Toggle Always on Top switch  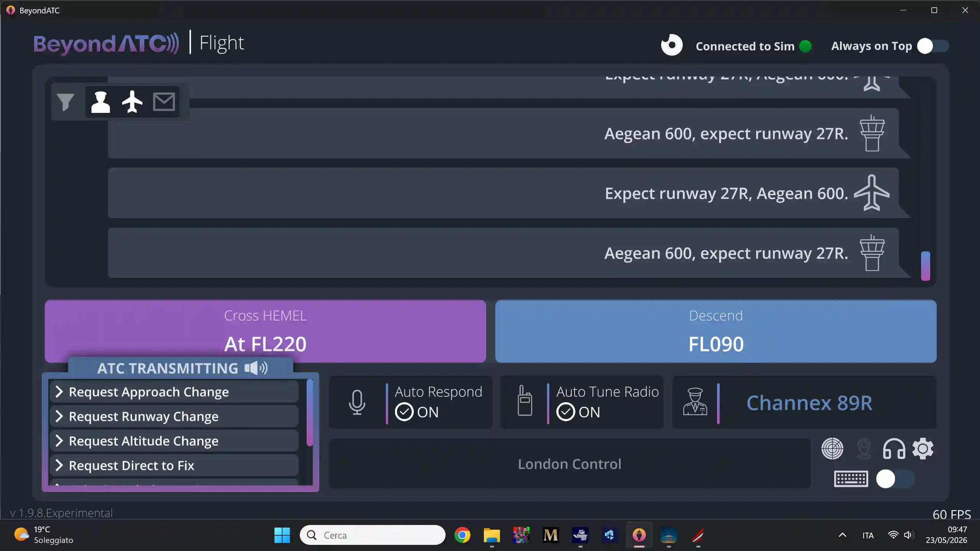[933, 46]
